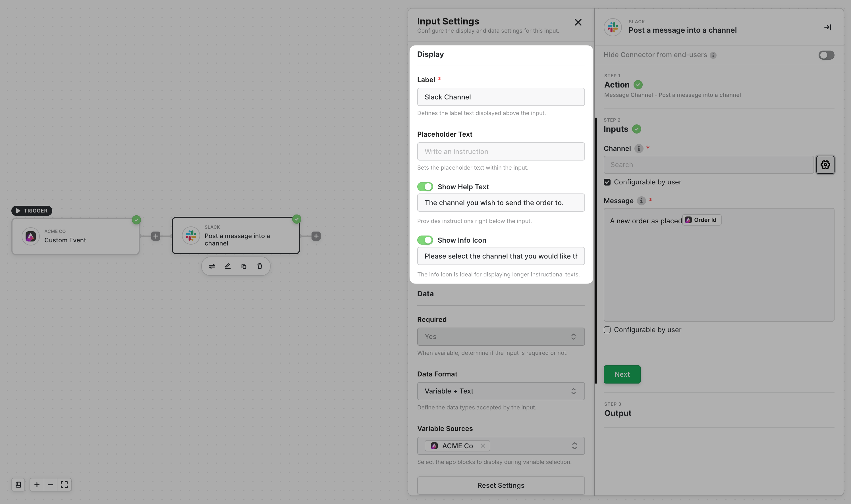Click the duplicate icon below the Slack node
Image resolution: width=851 pixels, height=504 pixels.
click(244, 266)
